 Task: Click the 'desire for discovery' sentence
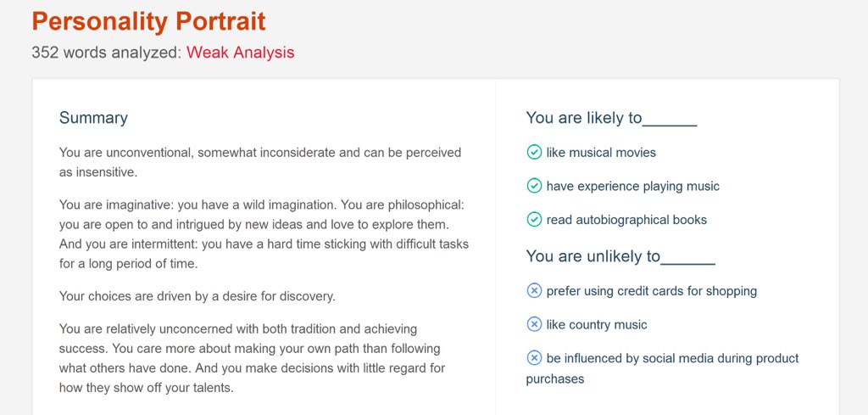pyautogui.click(x=197, y=296)
